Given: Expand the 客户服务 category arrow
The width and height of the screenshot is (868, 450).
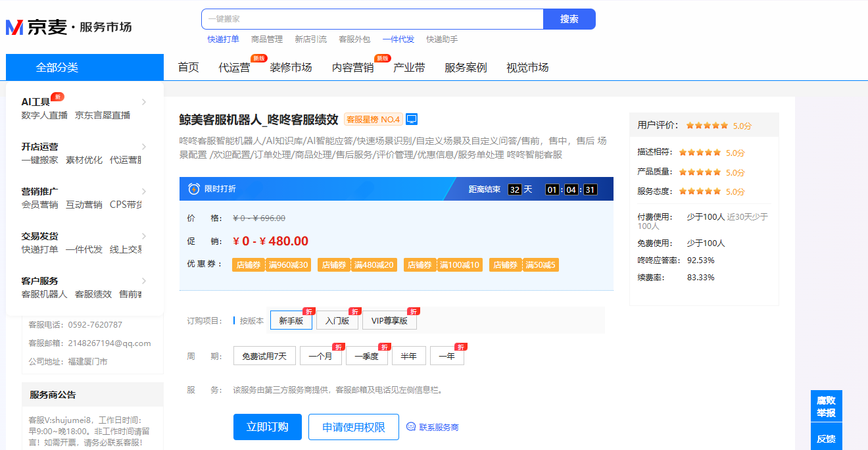Looking at the screenshot, I should (x=144, y=281).
